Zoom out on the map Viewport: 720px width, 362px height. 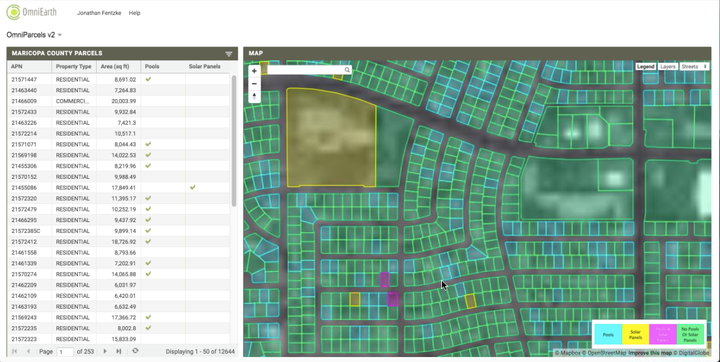point(254,84)
